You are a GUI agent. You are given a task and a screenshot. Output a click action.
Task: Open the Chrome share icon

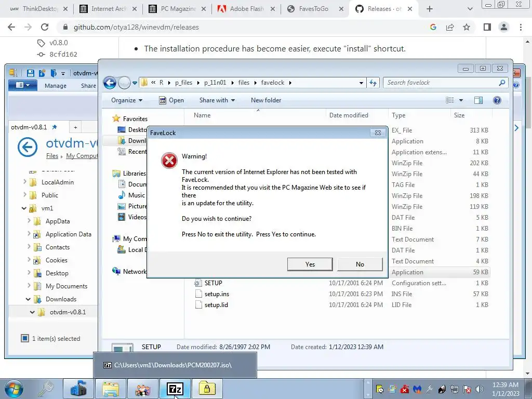[450, 27]
